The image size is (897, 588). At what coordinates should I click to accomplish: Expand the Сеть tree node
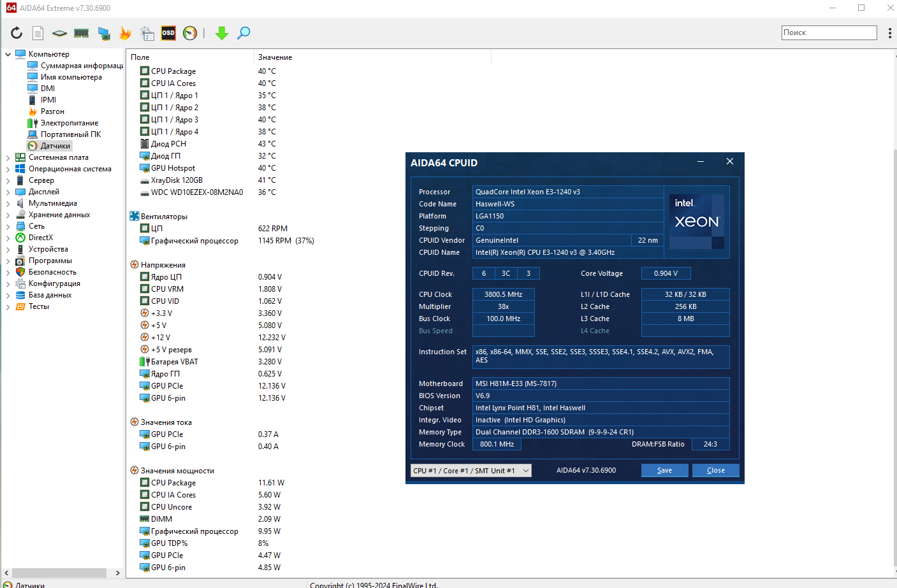8,226
